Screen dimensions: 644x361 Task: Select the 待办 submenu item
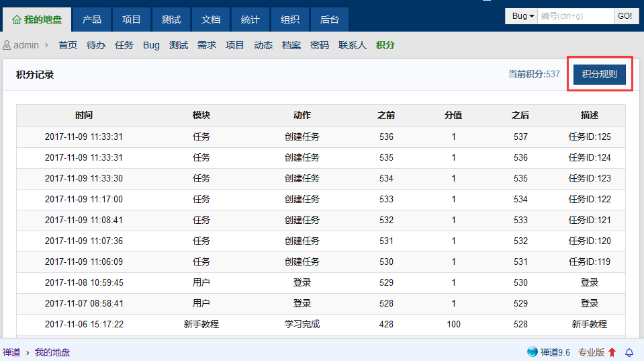[x=96, y=46]
